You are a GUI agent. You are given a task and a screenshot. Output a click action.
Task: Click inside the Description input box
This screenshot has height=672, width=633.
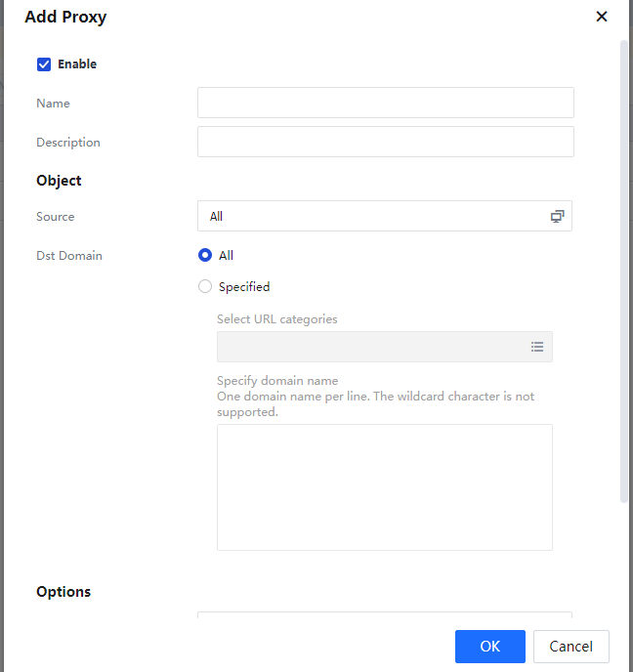coord(385,143)
